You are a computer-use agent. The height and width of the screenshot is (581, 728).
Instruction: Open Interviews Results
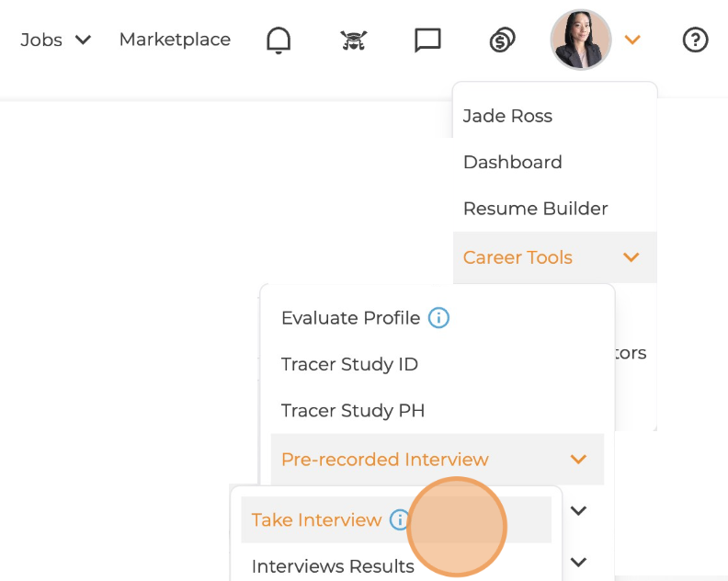pos(333,566)
